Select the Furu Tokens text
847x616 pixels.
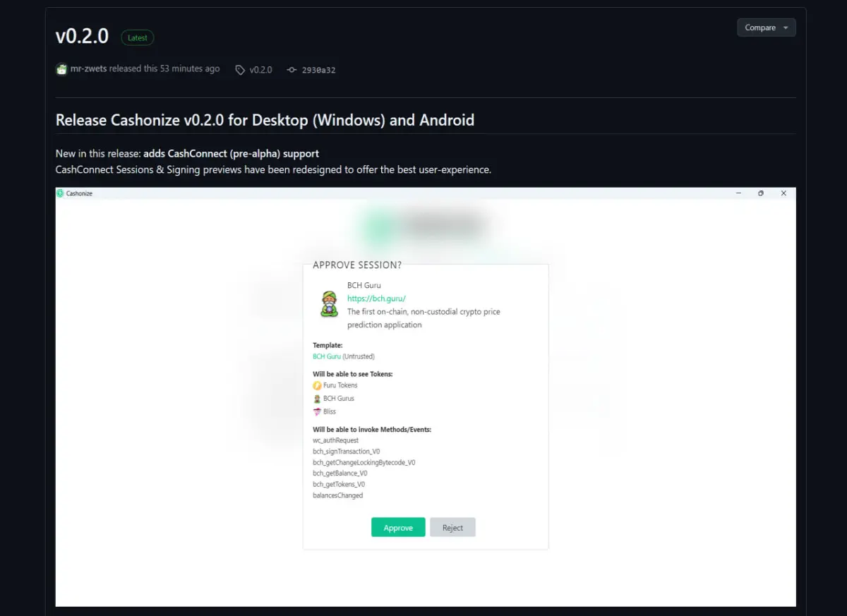pos(340,385)
